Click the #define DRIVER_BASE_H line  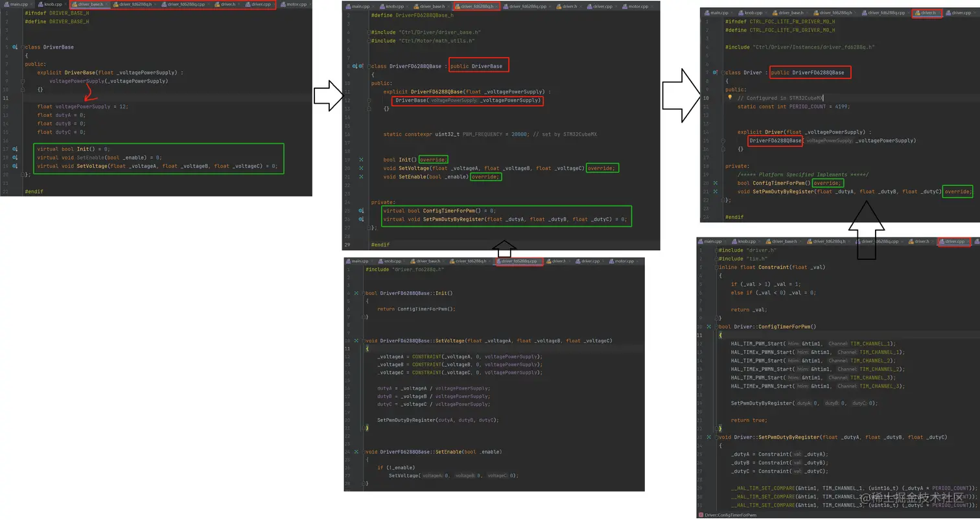[57, 21]
